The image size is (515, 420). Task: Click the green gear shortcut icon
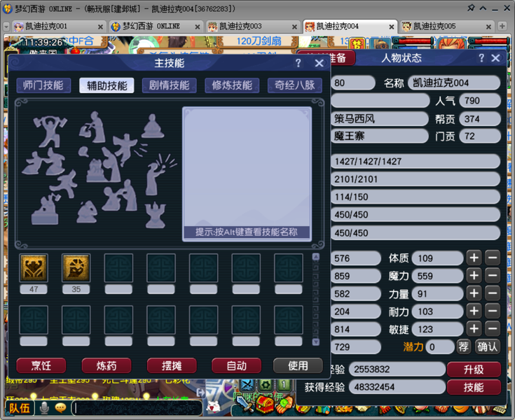(266, 384)
